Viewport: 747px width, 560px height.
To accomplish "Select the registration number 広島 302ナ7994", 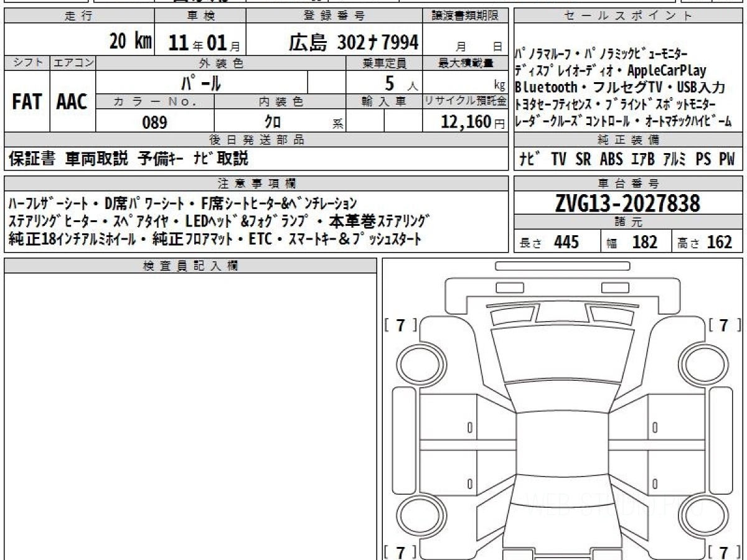I will pos(353,42).
